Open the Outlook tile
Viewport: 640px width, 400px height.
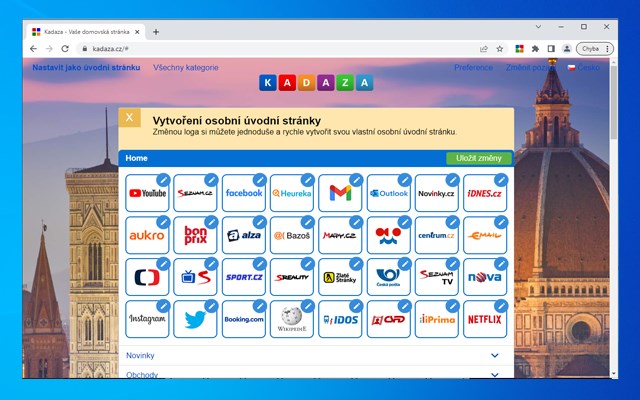389,193
